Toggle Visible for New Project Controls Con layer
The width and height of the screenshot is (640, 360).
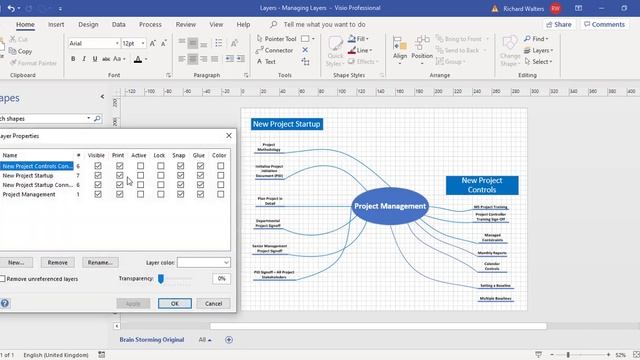click(x=98, y=166)
